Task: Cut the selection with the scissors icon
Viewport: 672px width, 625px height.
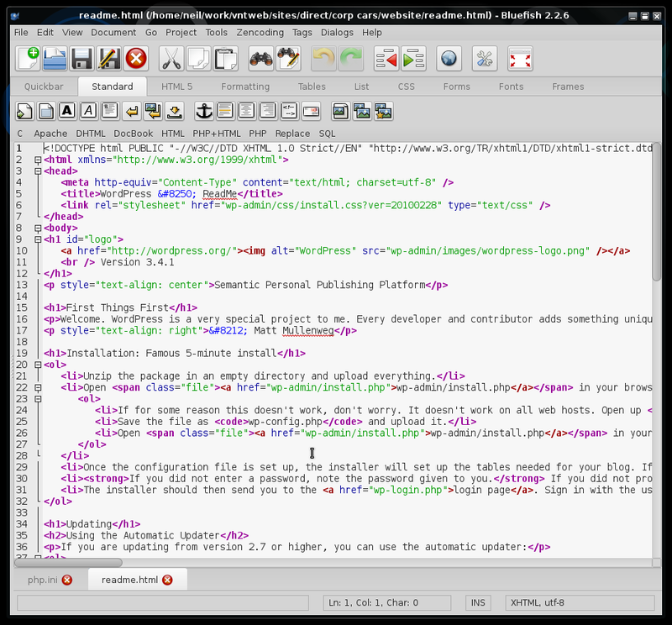Action: point(171,59)
